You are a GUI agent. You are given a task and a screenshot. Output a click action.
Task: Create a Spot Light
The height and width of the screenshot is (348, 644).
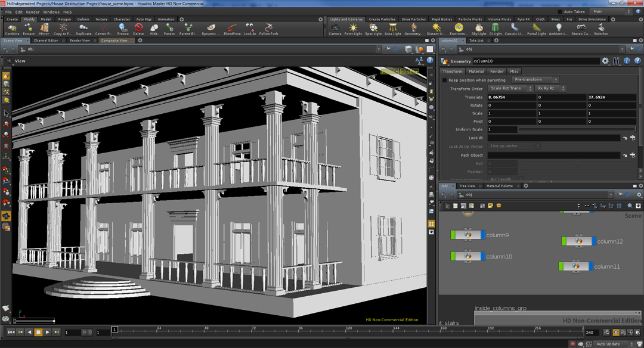(x=373, y=29)
